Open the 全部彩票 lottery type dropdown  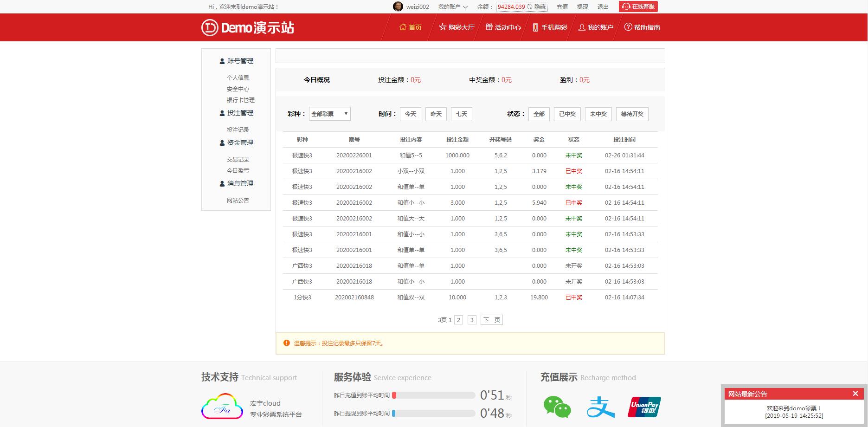(x=330, y=114)
